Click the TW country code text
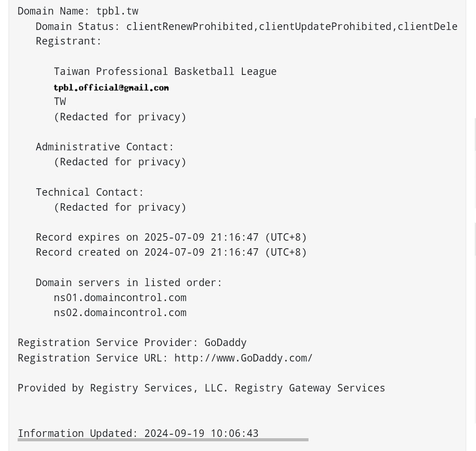The height and width of the screenshot is (451, 476). (x=60, y=101)
